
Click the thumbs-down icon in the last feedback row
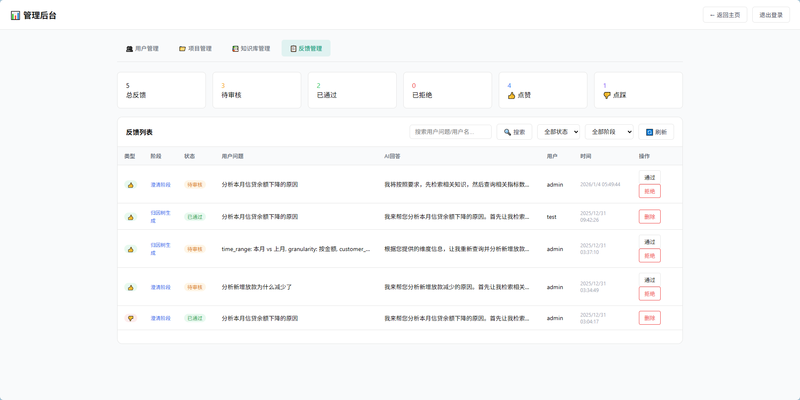(130, 318)
